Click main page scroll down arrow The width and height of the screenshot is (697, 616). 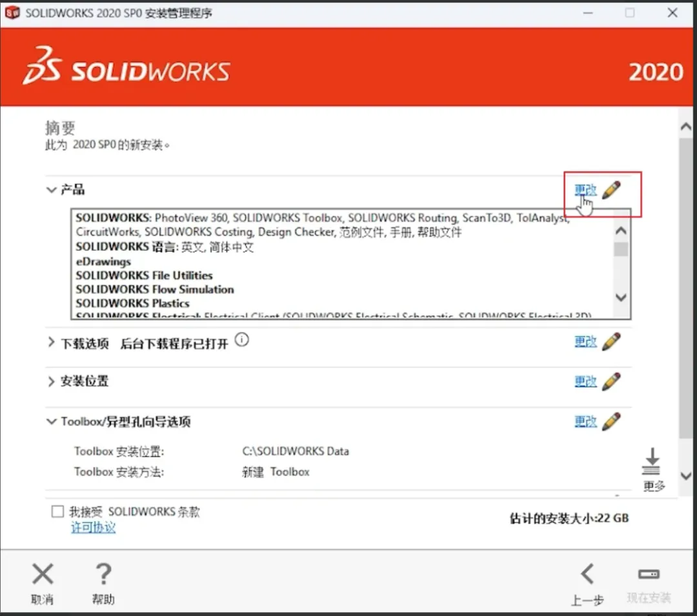click(x=686, y=476)
